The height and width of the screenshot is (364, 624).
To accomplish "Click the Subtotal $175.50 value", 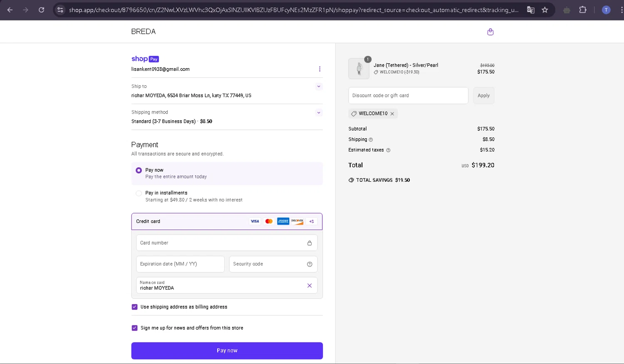I will tap(486, 129).
